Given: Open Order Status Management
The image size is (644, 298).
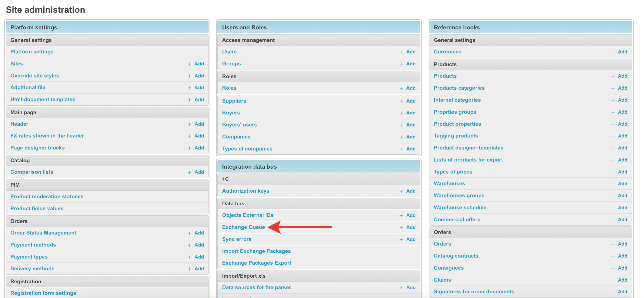Looking at the screenshot, I should (43, 233).
